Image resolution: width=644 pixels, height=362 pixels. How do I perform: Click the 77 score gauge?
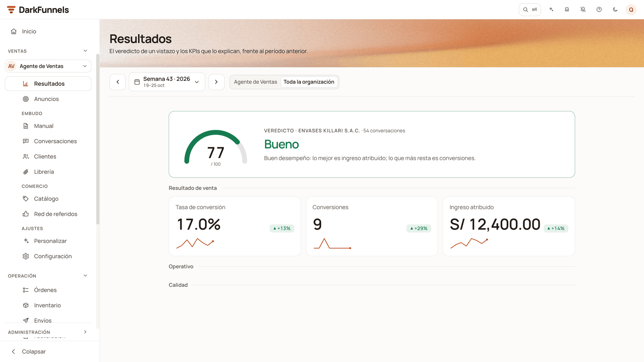216,148
